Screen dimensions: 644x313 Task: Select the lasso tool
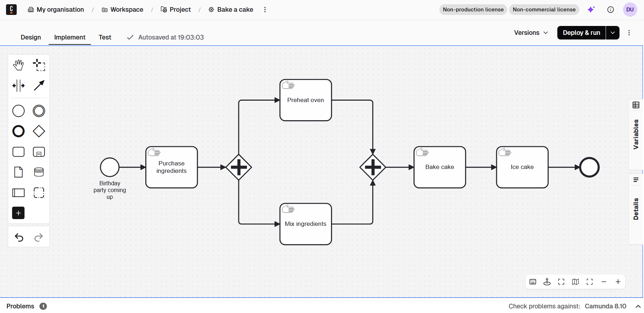click(39, 65)
